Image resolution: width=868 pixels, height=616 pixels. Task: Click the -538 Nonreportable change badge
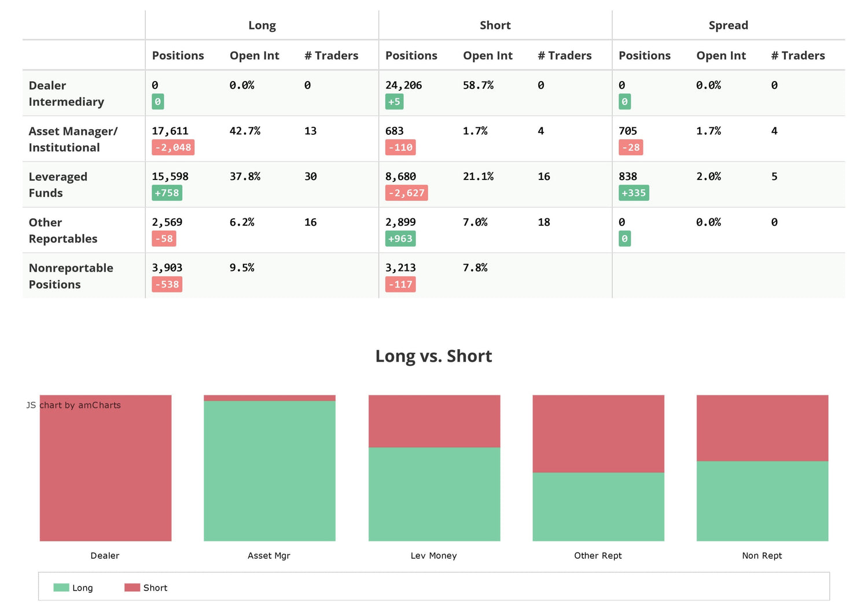click(x=167, y=284)
